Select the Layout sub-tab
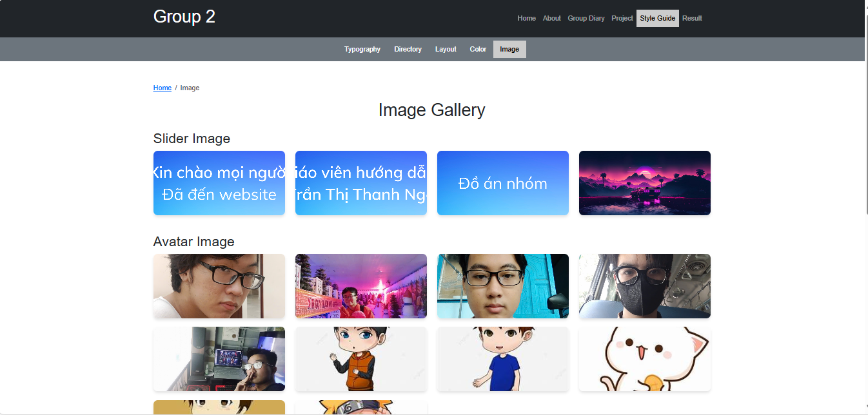This screenshot has height=415, width=868. (x=446, y=49)
